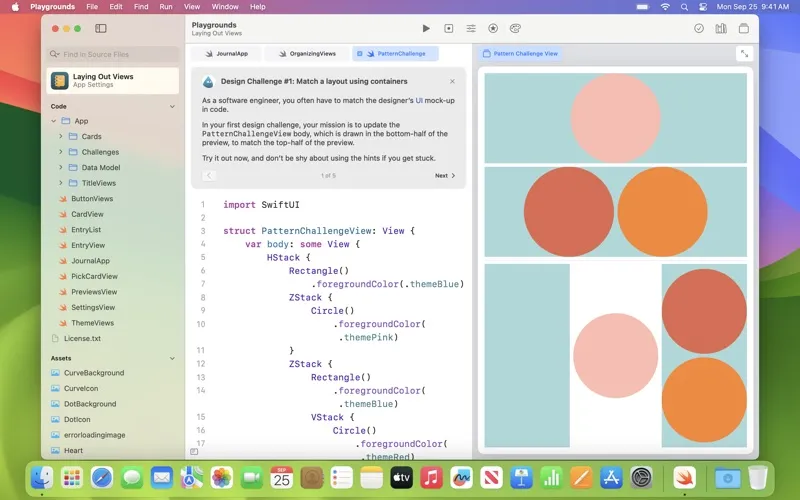Go to the Next challenge step

(x=445, y=176)
